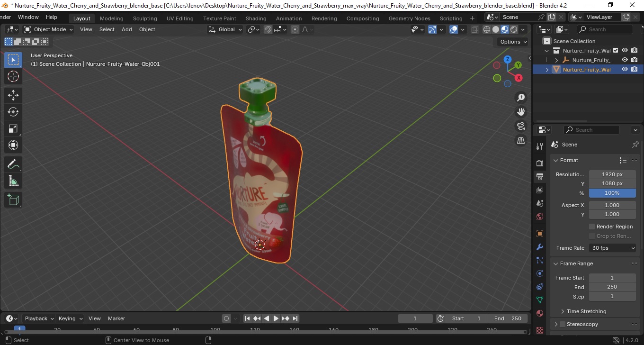Adjust the resolution percentage 100% slider
This screenshot has width=644, height=345.
pos(612,193)
